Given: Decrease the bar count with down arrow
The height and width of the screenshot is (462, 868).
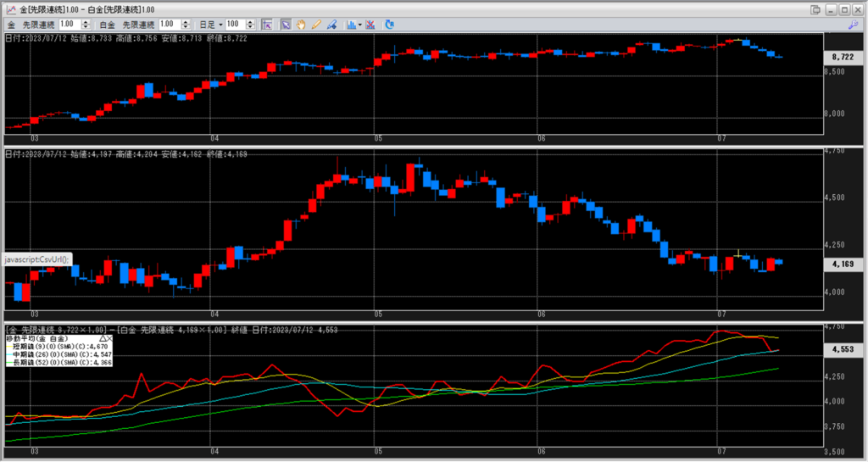Looking at the screenshot, I should (x=250, y=27).
